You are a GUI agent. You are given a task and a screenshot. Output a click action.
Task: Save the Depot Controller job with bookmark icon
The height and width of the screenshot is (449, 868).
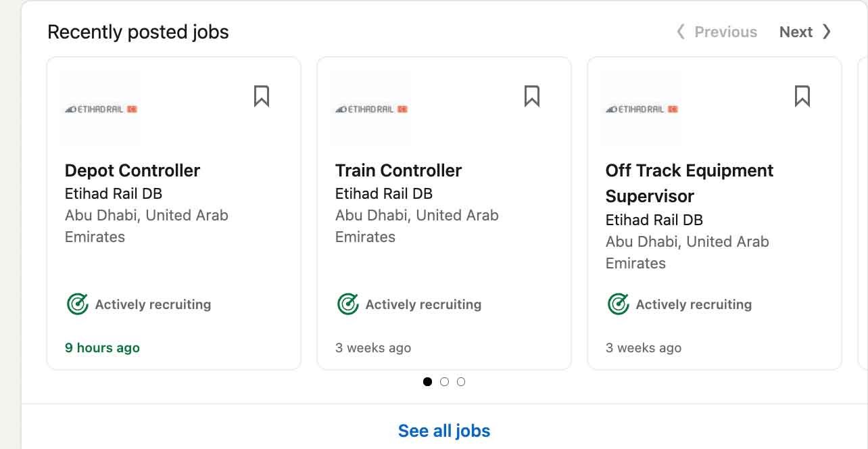coord(262,96)
